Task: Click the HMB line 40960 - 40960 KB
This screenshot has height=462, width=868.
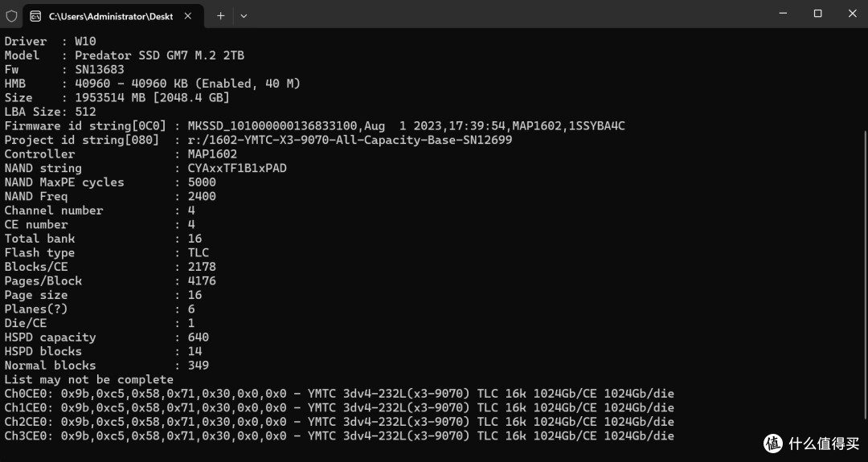Action: (152, 84)
